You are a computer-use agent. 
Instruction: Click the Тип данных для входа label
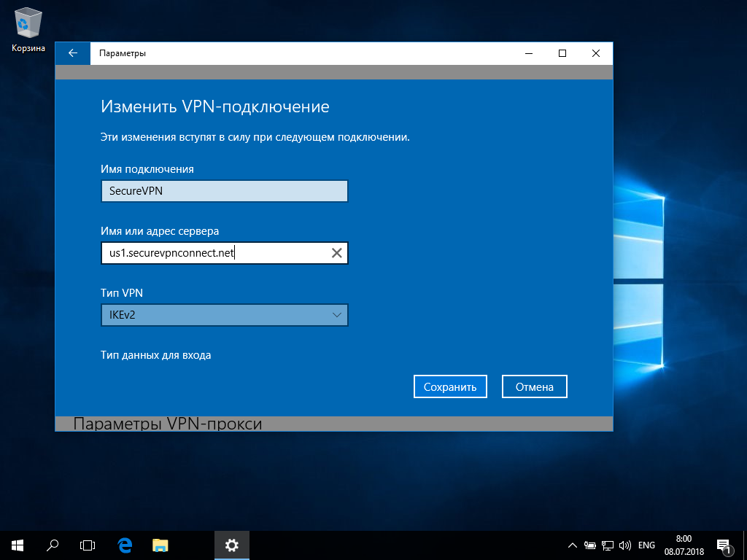point(156,355)
